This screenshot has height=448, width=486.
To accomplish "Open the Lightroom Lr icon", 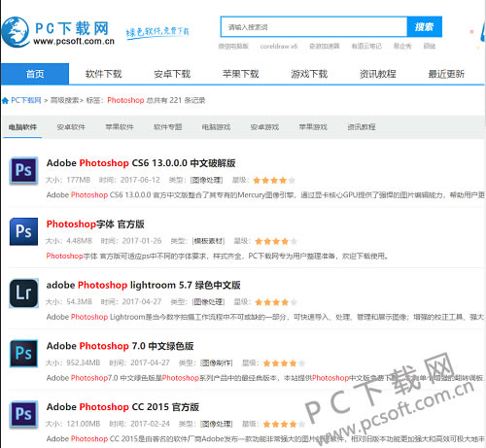I will coord(23,293).
